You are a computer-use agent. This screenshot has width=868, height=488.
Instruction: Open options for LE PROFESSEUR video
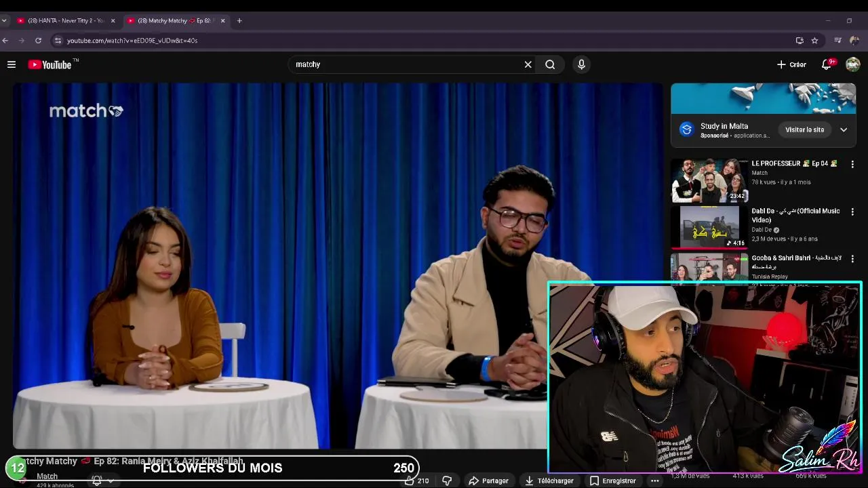(852, 164)
